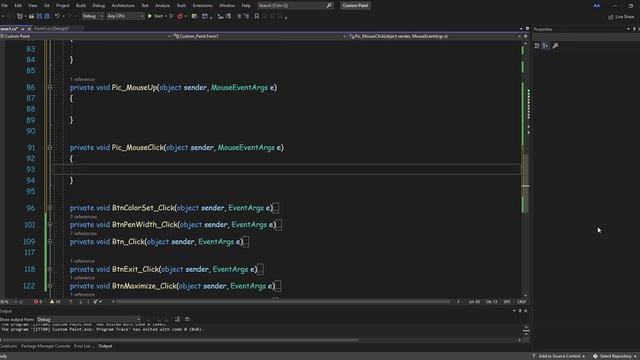The width and height of the screenshot is (640, 360).
Task: Switch to the Package Manager Console tab
Action: point(45,346)
